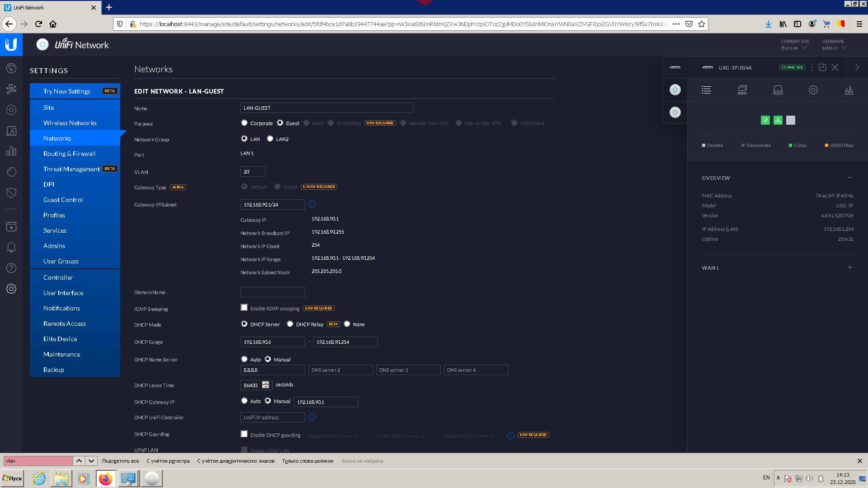Close the USG-3P device panel
Screen dimensions: 868x488
pyautogui.click(x=835, y=67)
